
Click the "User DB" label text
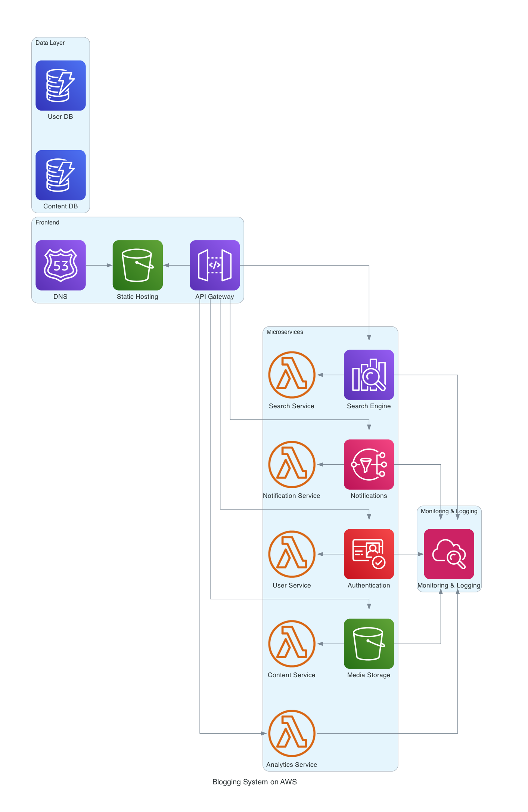pyautogui.click(x=60, y=117)
